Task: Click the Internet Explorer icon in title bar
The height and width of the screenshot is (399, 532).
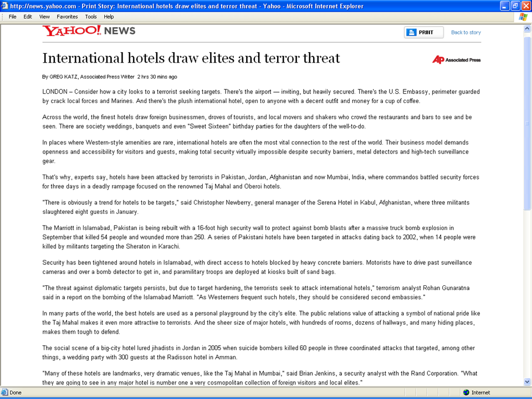Action: click(5, 6)
